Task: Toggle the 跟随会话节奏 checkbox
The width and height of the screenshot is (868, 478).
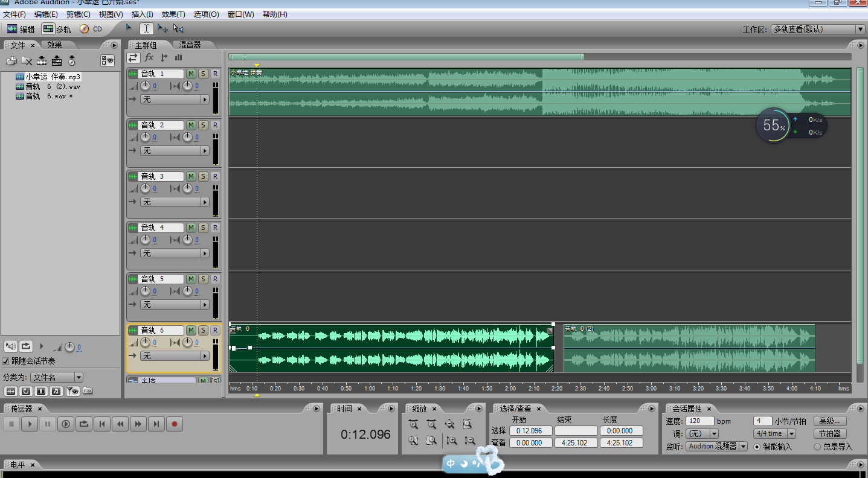Action: tap(6, 361)
